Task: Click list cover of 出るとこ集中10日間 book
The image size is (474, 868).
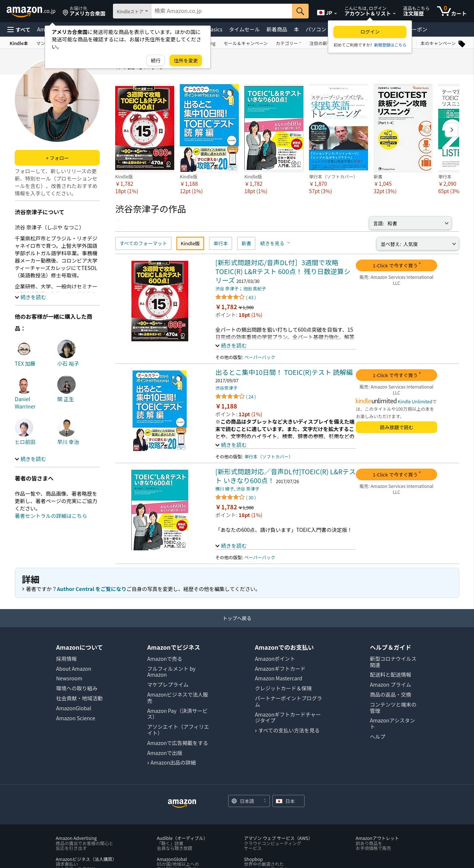Action: [x=160, y=410]
